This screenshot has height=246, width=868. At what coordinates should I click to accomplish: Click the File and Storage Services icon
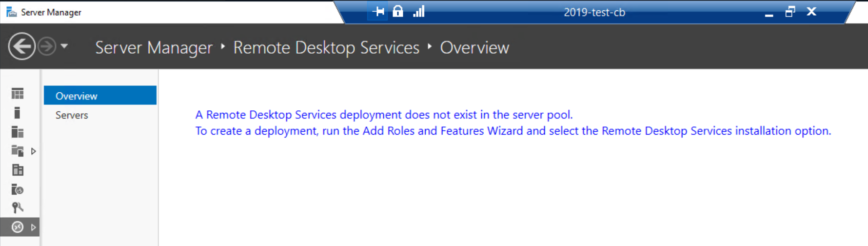18,151
